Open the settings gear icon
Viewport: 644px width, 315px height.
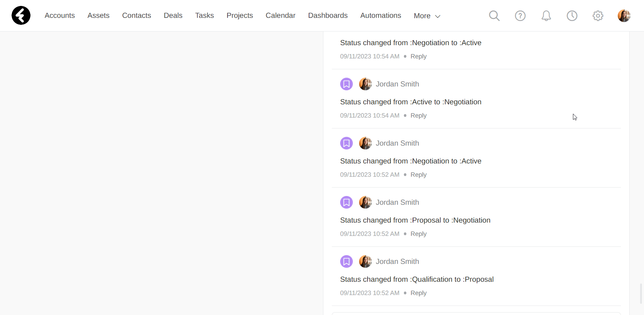coord(598,16)
